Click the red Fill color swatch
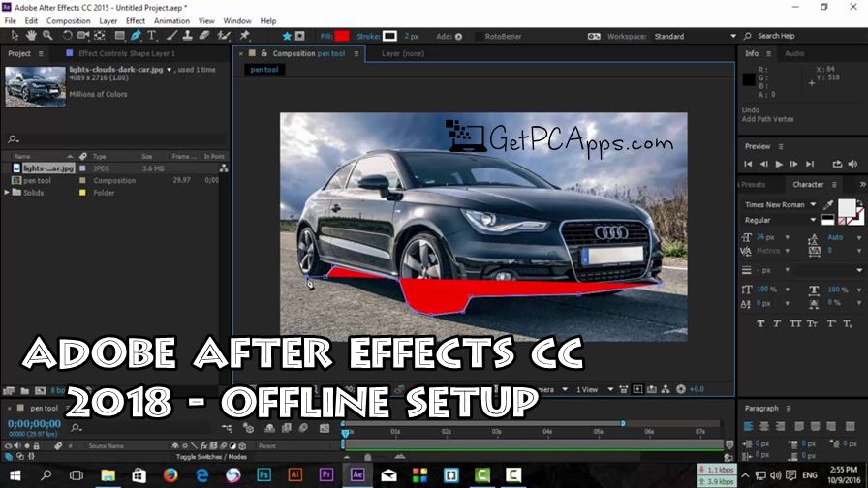 [342, 36]
